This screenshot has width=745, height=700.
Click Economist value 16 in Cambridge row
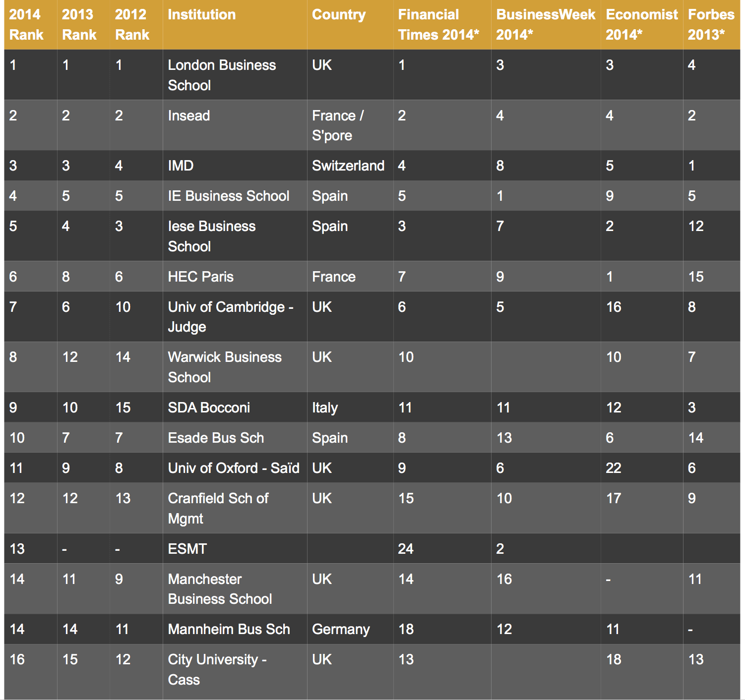click(642, 317)
